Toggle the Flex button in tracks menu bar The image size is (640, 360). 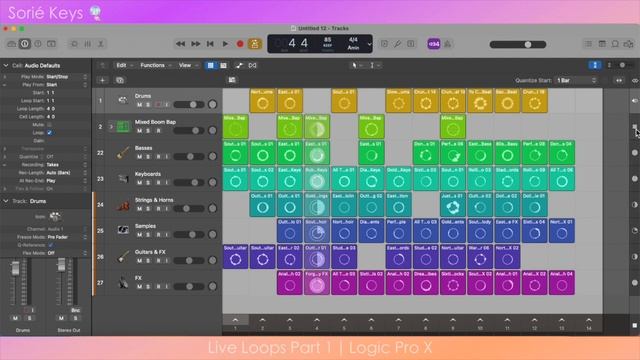click(252, 65)
